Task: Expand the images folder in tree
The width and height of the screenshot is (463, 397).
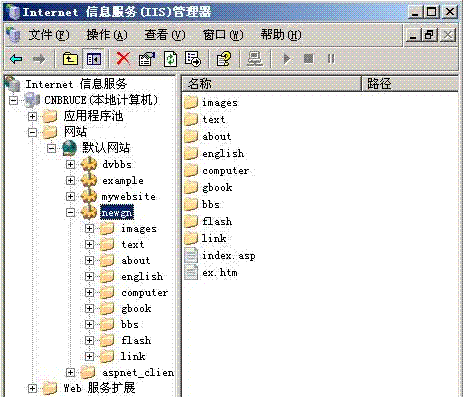Action: pos(89,228)
